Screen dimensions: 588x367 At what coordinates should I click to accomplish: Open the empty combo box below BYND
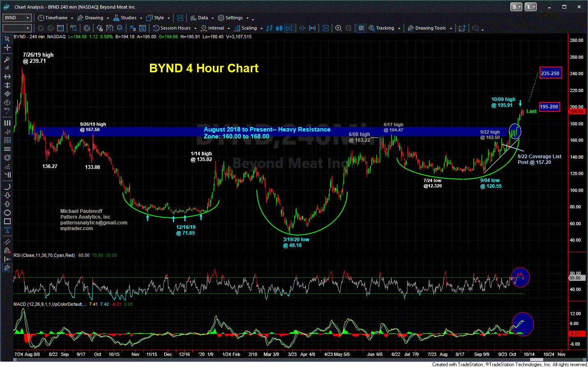click(17, 28)
